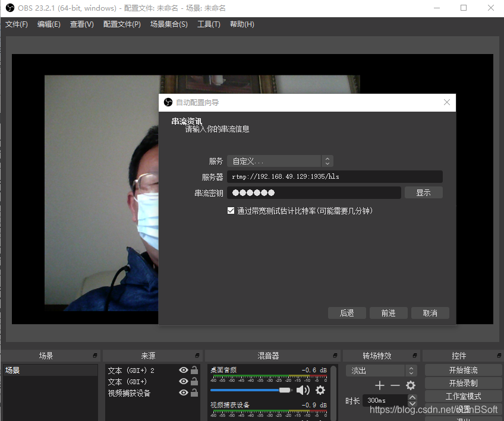The height and width of the screenshot is (421, 504).
Task: Hide the 文本 (GDI+) 2 source
Action: [x=183, y=370]
